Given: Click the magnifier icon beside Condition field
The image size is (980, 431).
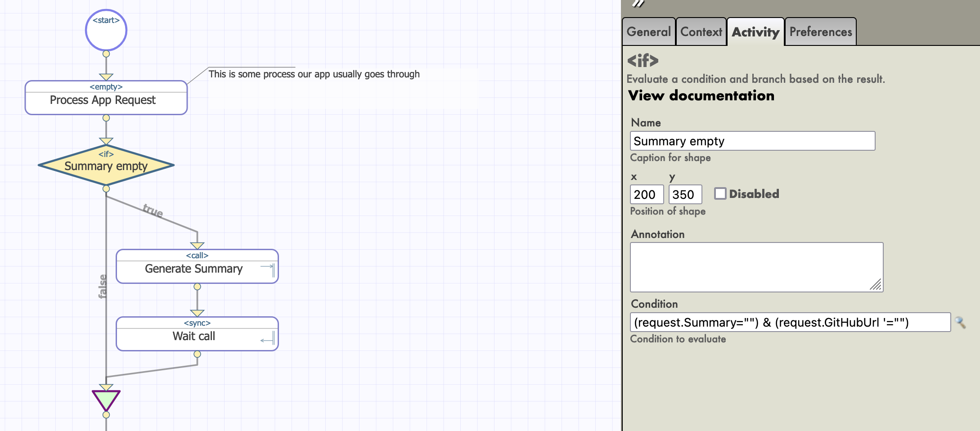Looking at the screenshot, I should pos(960,323).
